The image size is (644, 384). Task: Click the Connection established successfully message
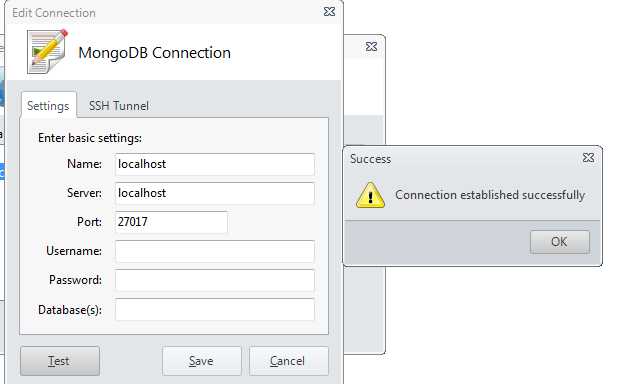[490, 195]
